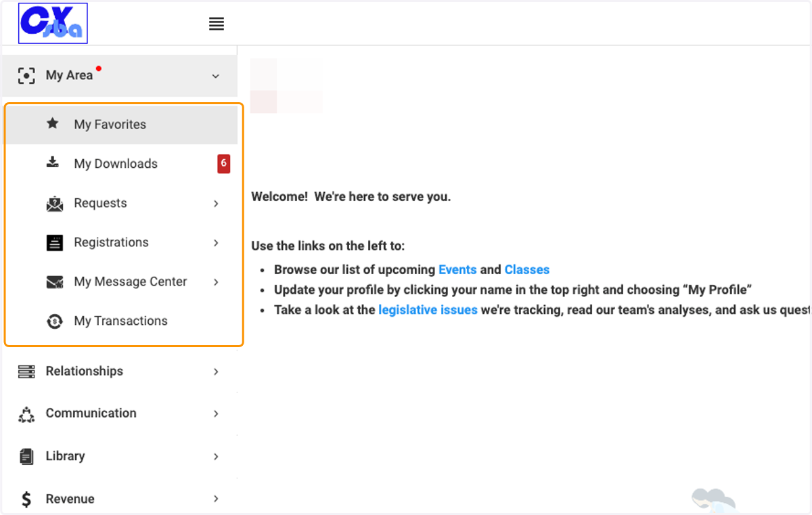
Task: Expand the Requests submenu arrow
Action: (216, 204)
